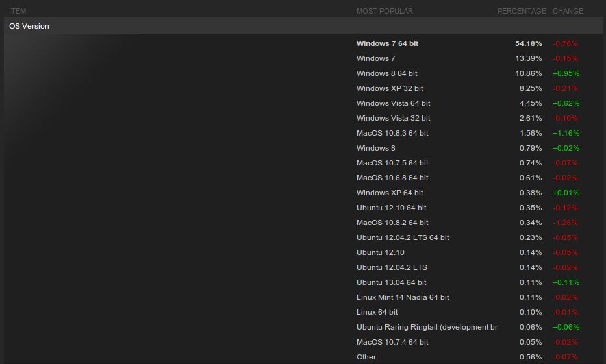The image size is (606, 364).
Task: Select the Windows Vista 32 bit entry
Action: click(393, 118)
